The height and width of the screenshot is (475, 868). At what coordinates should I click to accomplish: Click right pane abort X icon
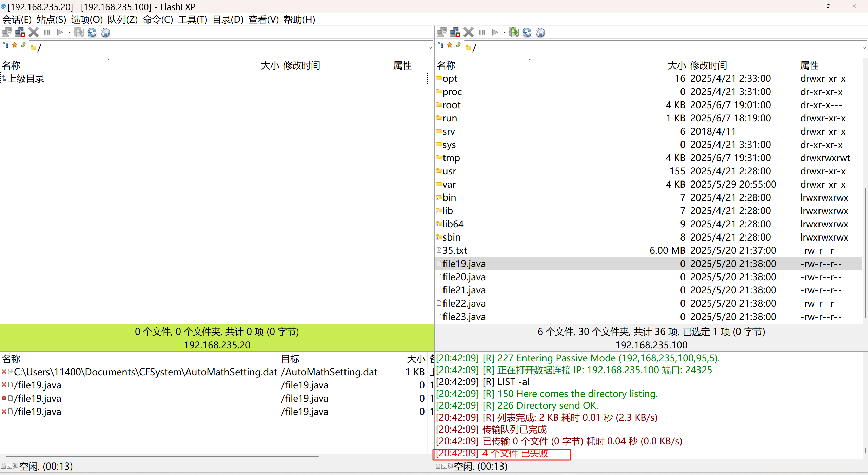click(x=469, y=33)
